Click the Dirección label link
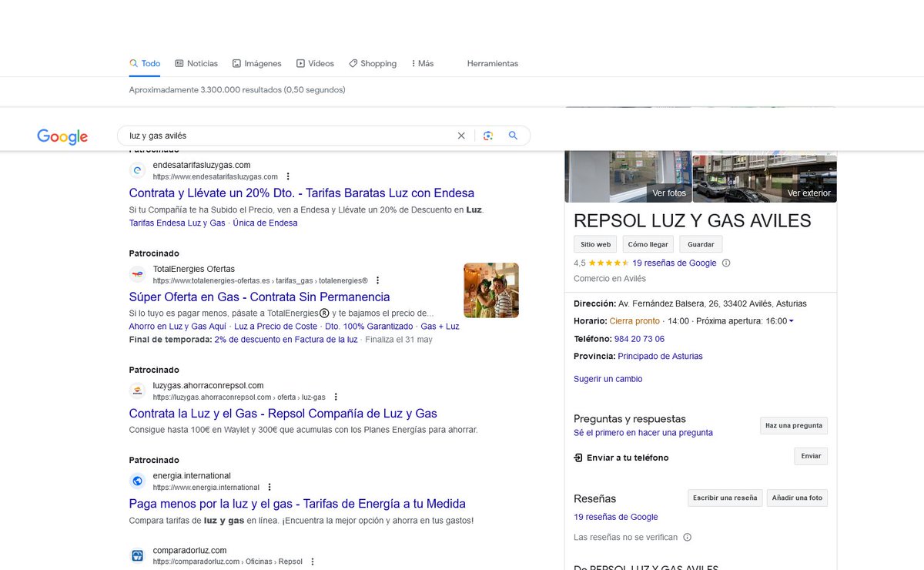924x570 pixels. coord(594,303)
